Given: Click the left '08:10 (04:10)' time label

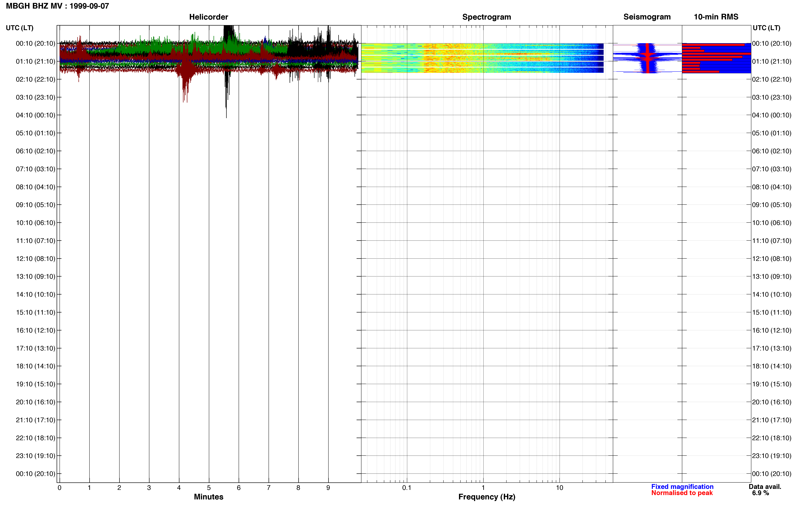Looking at the screenshot, I should click(36, 187).
